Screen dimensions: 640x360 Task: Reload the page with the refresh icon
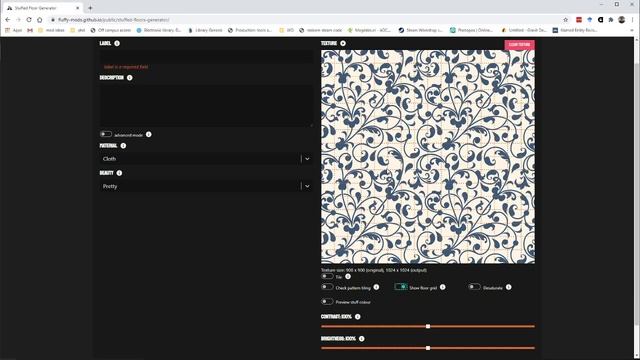point(29,20)
